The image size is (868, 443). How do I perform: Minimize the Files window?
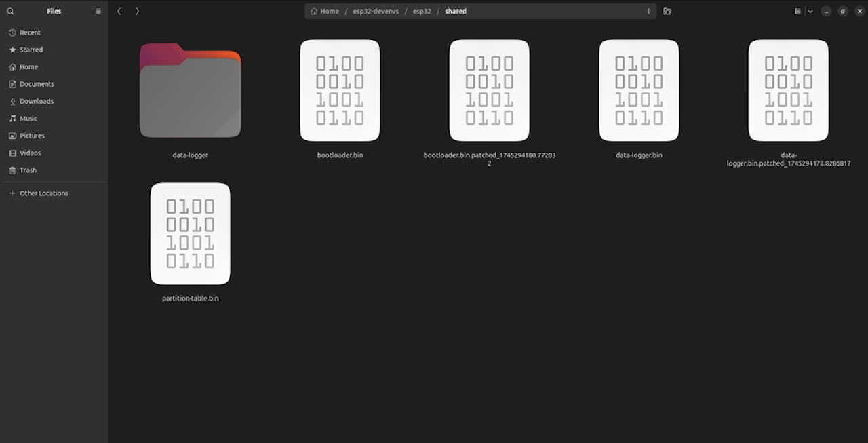[826, 11]
